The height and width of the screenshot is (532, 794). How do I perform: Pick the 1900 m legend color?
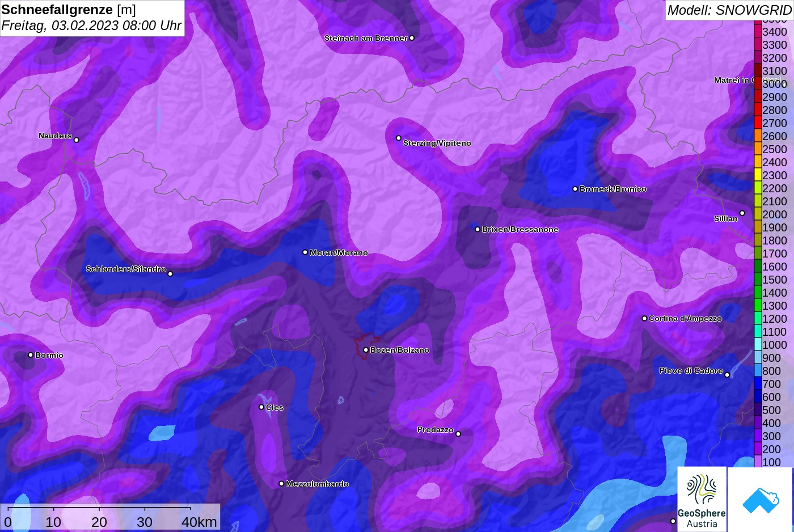pyautogui.click(x=758, y=227)
